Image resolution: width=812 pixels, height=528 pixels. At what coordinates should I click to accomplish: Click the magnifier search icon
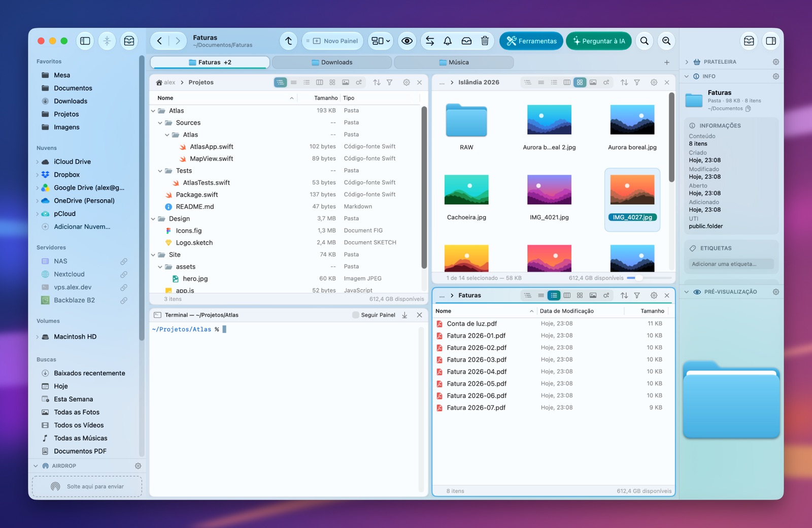(644, 41)
